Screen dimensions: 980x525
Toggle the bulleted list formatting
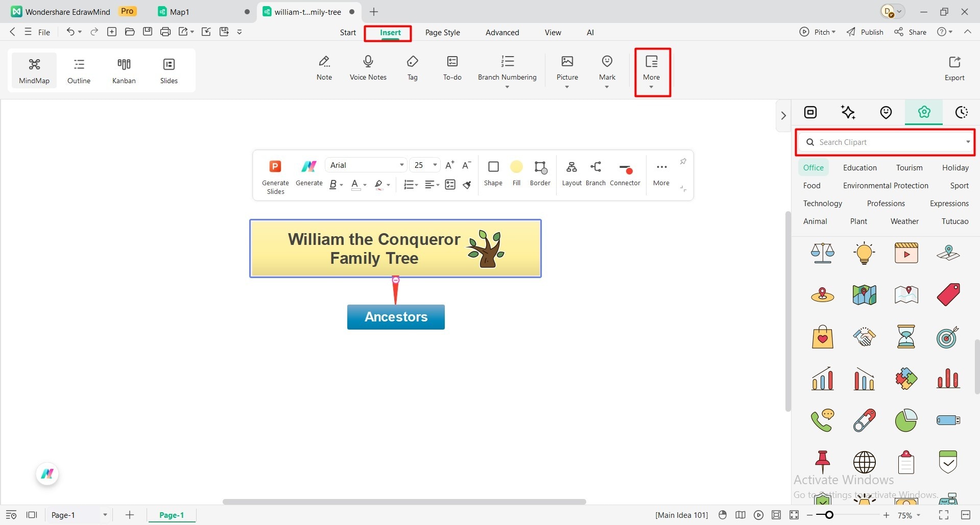[409, 184]
